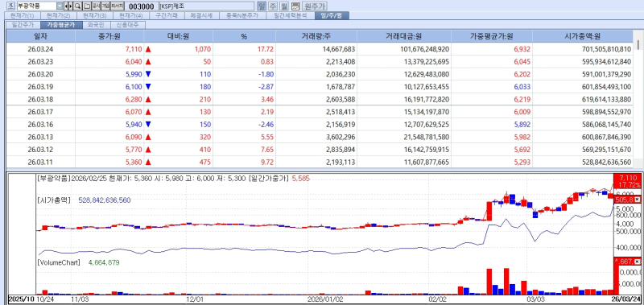Click weighted average price 5,692
Image resolution: width=644 pixels, height=305 pixels.
522,150
